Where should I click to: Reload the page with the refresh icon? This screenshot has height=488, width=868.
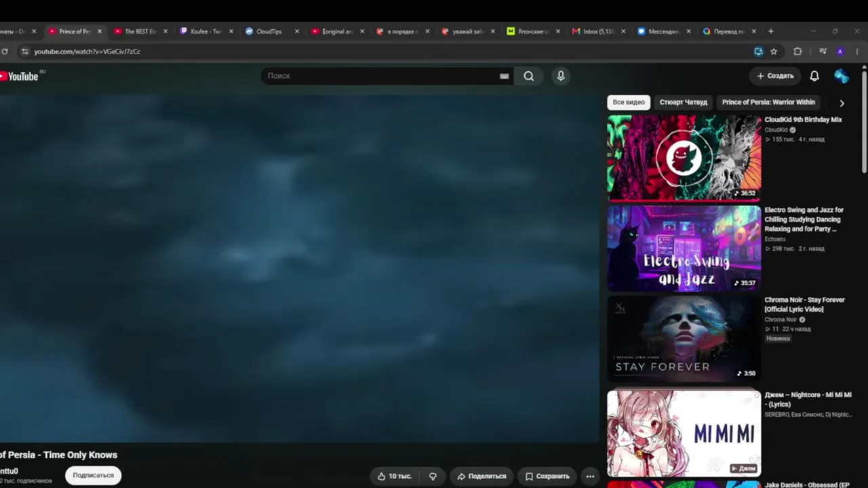click(5, 52)
